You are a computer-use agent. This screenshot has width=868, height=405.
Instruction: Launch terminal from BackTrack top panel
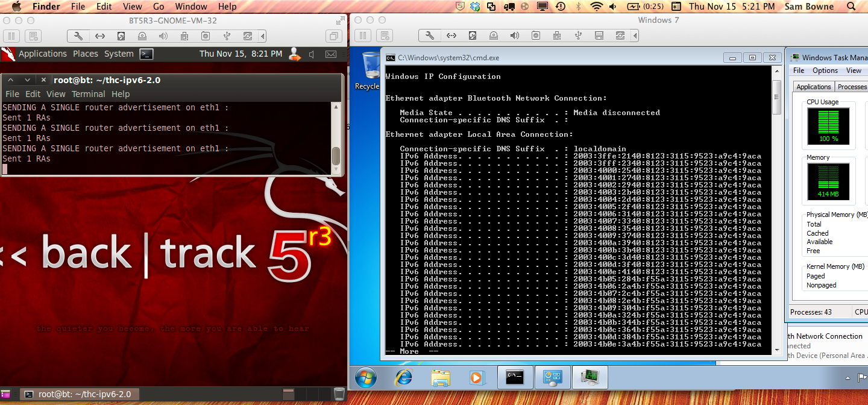(146, 54)
